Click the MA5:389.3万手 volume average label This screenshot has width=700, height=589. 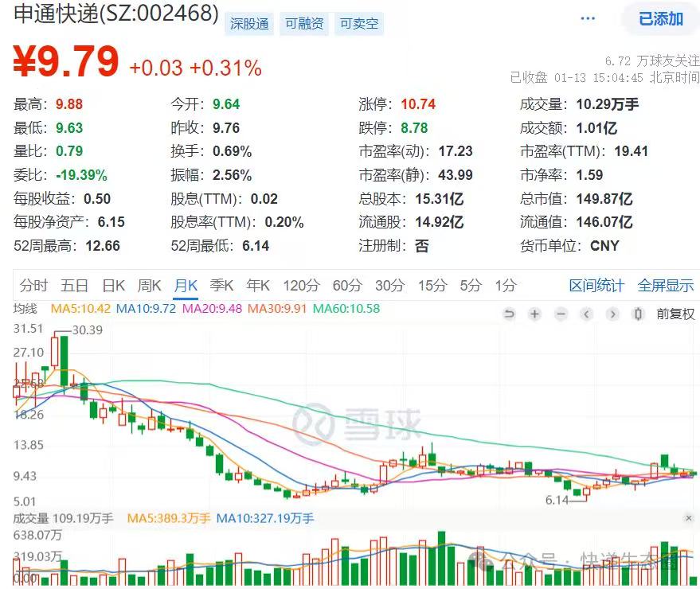point(169,518)
